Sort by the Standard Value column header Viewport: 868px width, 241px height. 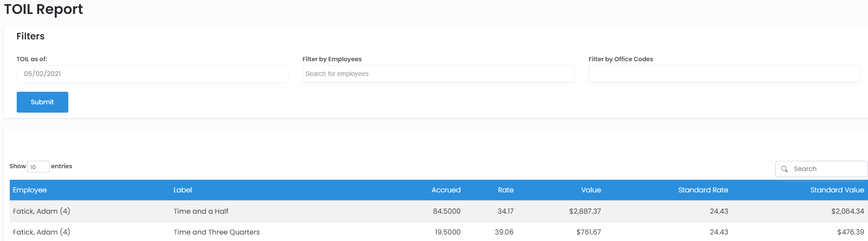click(x=837, y=190)
